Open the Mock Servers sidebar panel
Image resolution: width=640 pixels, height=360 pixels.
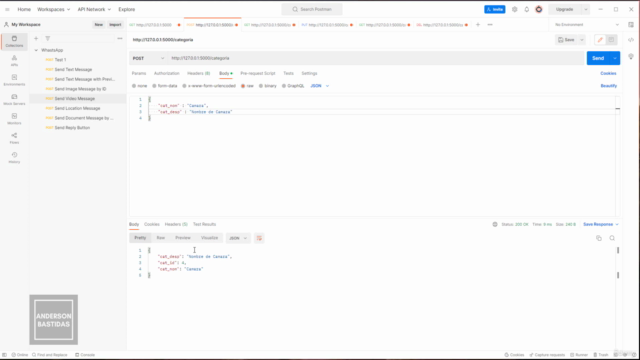click(x=14, y=99)
